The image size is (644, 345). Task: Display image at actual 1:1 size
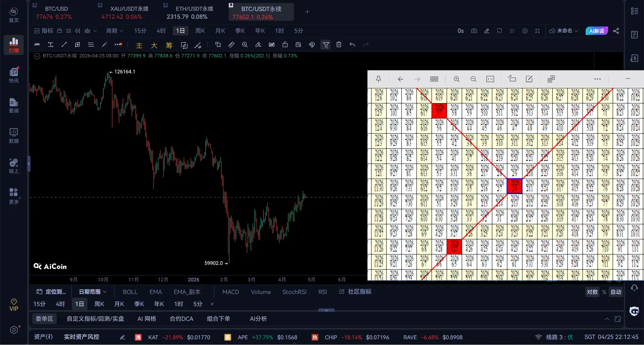click(490, 79)
